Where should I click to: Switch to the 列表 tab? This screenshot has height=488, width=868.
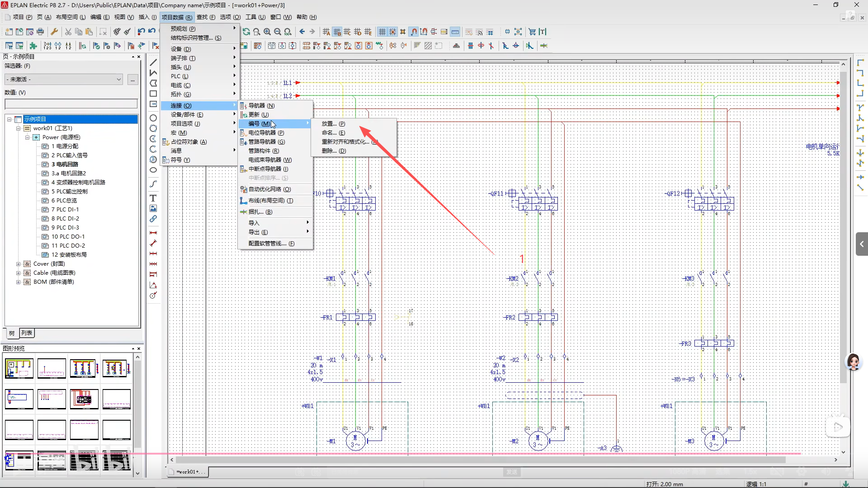pos(27,333)
